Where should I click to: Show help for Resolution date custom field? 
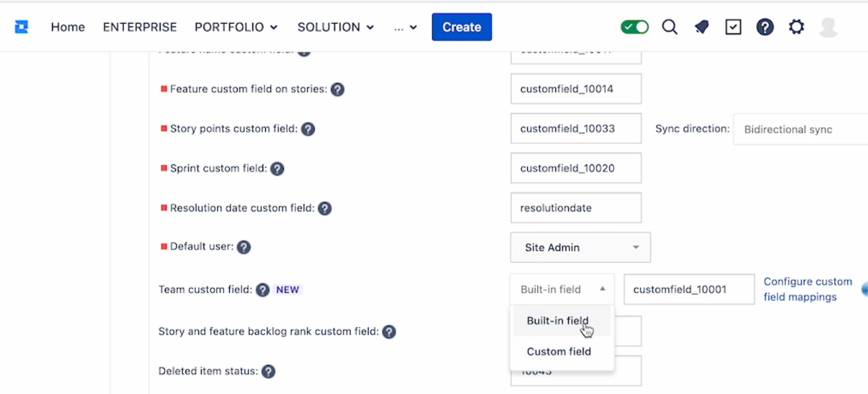pyautogui.click(x=325, y=208)
